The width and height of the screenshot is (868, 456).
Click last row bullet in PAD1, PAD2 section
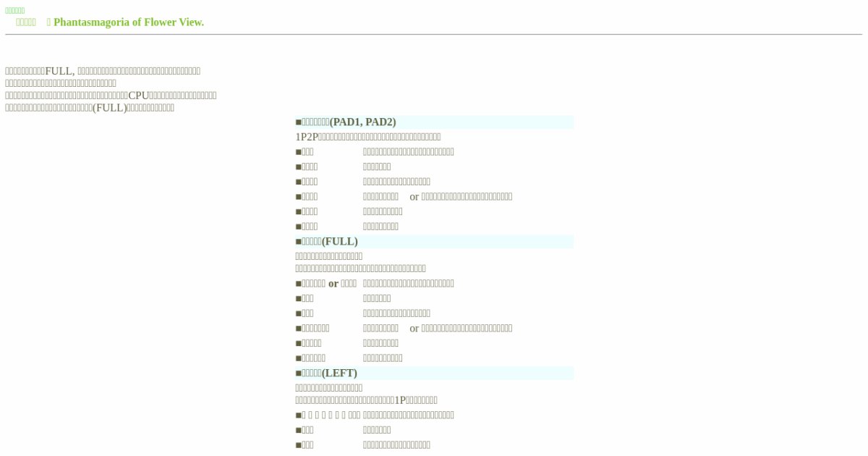click(x=298, y=227)
